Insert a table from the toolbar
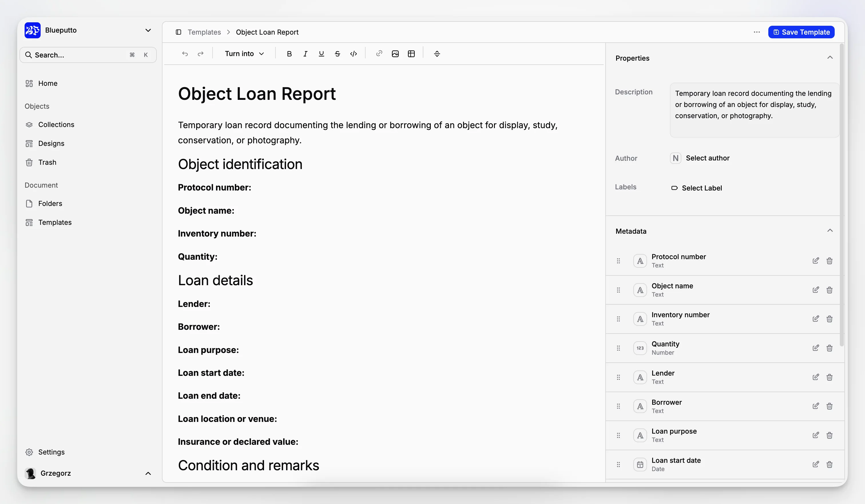Screen dimensions: 865x504 (411, 53)
